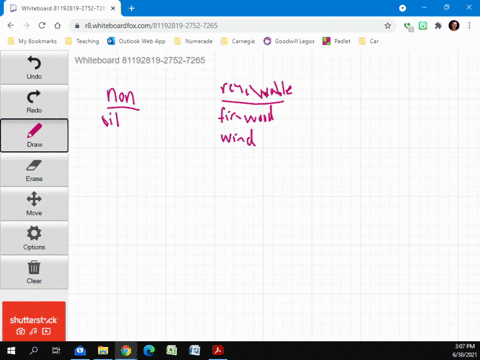Switch to Chrome on the taskbar
The height and width of the screenshot is (360, 480).
(126, 351)
